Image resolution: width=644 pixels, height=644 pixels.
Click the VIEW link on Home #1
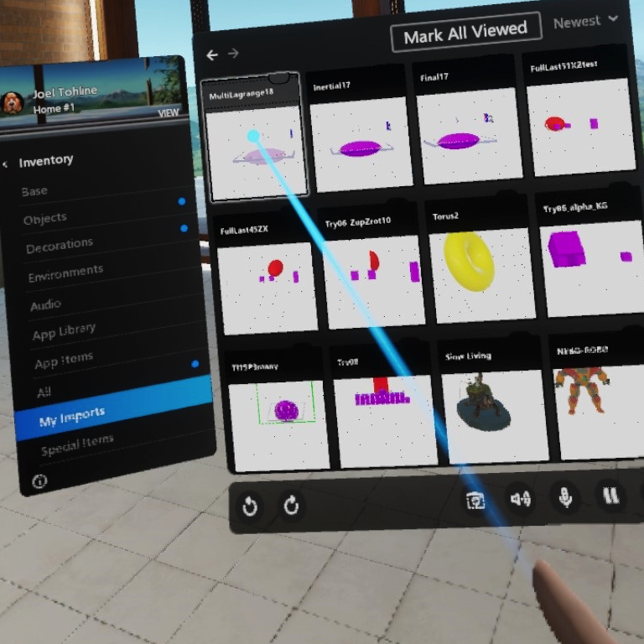tap(169, 113)
